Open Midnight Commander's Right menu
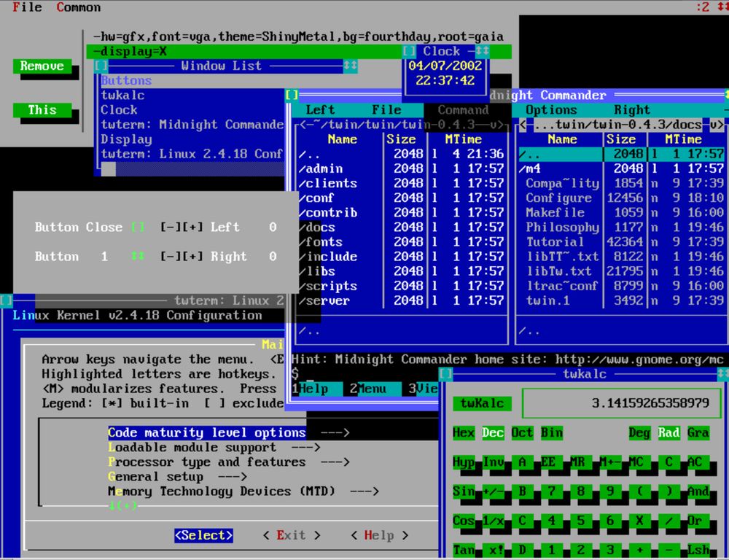729x560 pixels. click(x=632, y=110)
